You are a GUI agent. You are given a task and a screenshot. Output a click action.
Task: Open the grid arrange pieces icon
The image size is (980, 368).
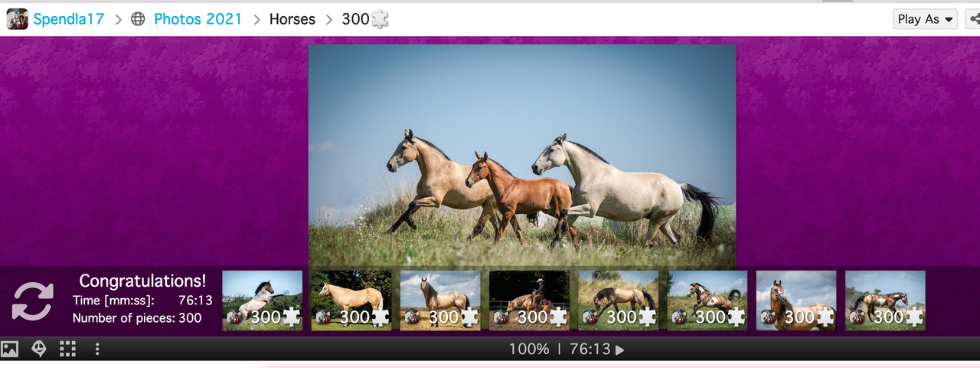[x=67, y=350]
